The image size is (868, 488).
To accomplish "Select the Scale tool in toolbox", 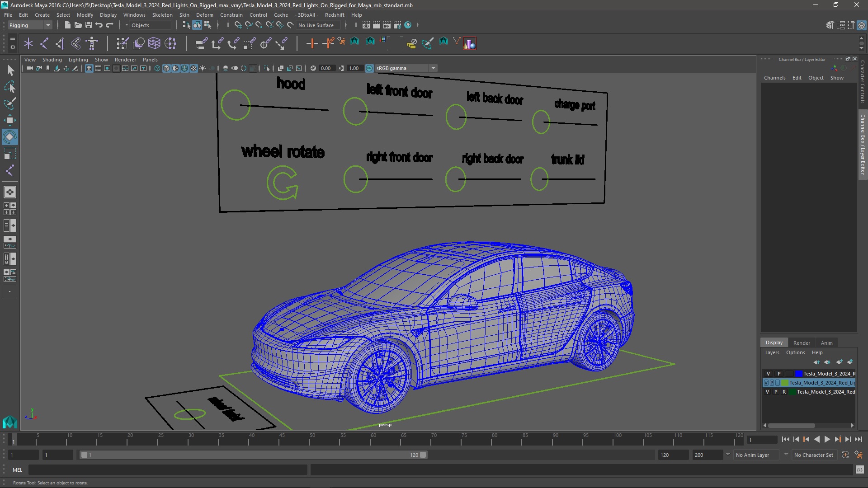I will [10, 154].
